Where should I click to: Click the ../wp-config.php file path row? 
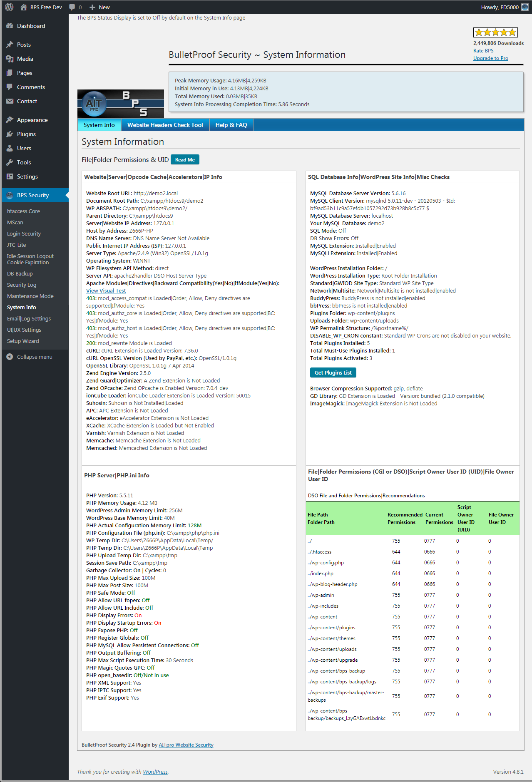pyautogui.click(x=412, y=563)
